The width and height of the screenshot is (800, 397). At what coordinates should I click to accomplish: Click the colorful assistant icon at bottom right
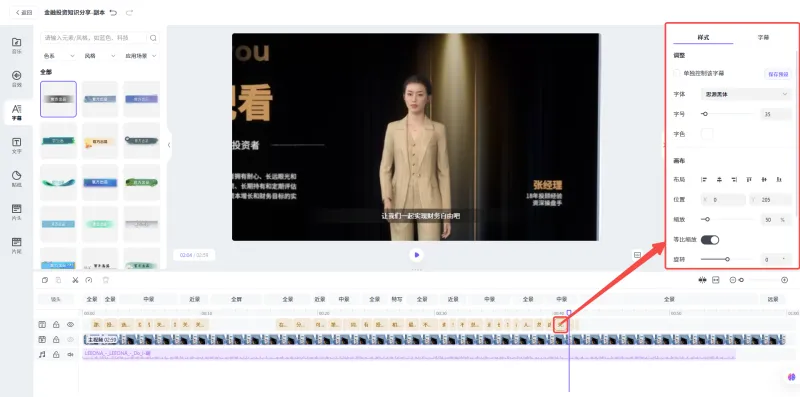pyautogui.click(x=791, y=377)
